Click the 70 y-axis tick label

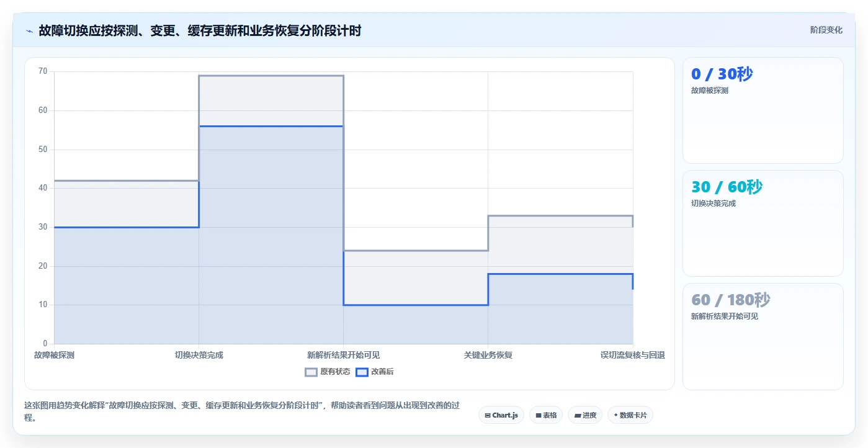[x=43, y=71]
